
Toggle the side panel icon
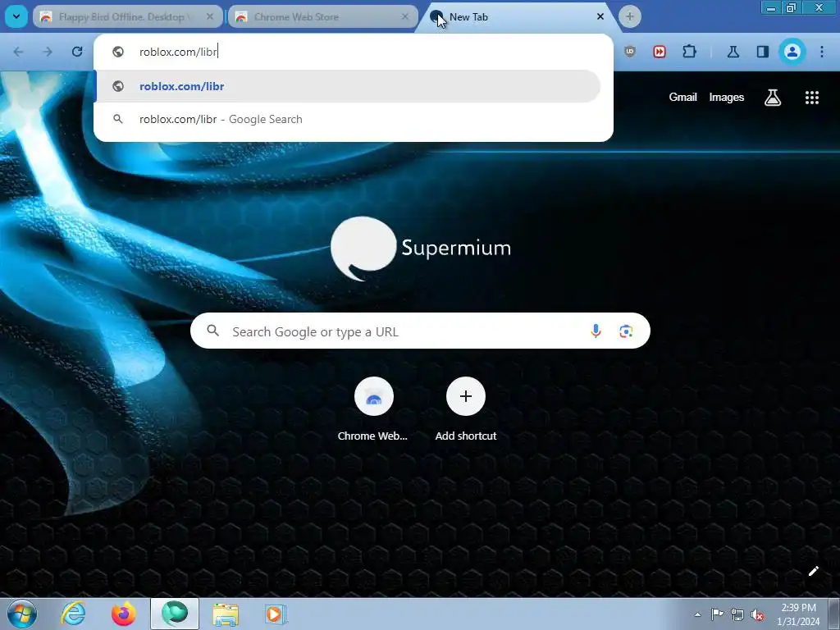click(763, 52)
